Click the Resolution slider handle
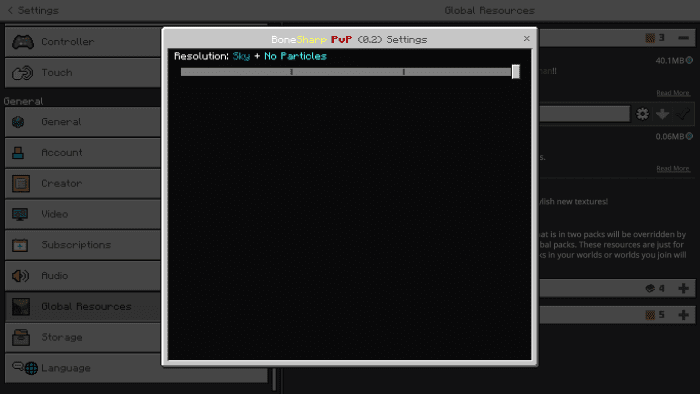The width and height of the screenshot is (700, 394). 516,71
